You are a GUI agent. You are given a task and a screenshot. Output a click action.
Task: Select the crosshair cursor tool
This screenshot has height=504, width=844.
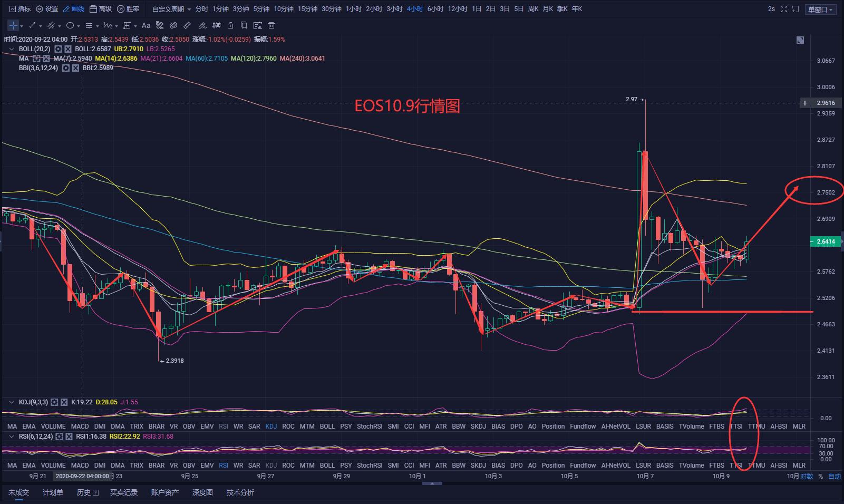pos(13,25)
